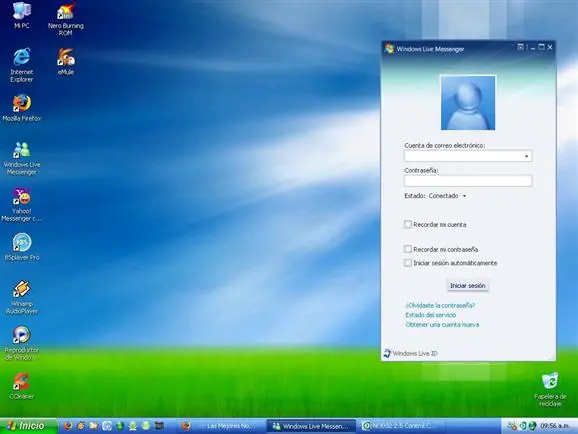
Task: Launch Internet Explorer from the desktop
Action: (22, 65)
